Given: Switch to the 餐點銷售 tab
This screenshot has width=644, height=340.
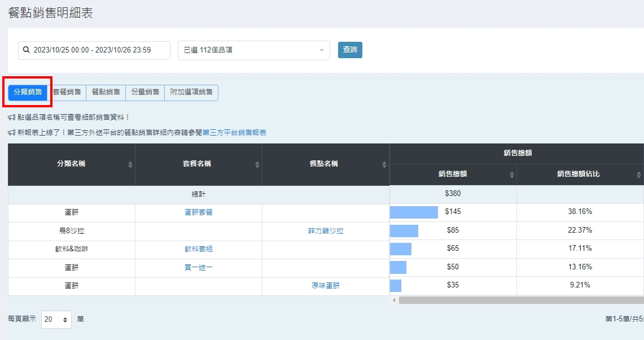Looking at the screenshot, I should click(106, 92).
